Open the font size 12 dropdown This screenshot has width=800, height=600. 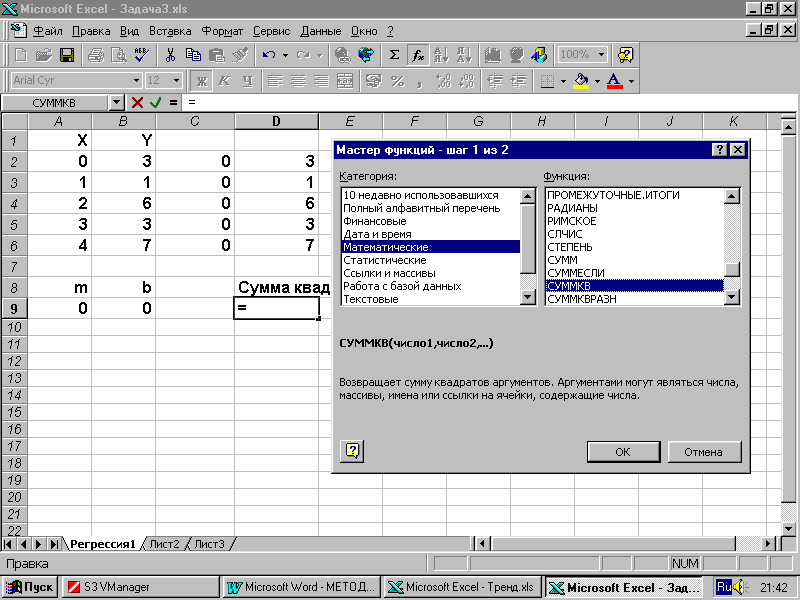tap(177, 81)
